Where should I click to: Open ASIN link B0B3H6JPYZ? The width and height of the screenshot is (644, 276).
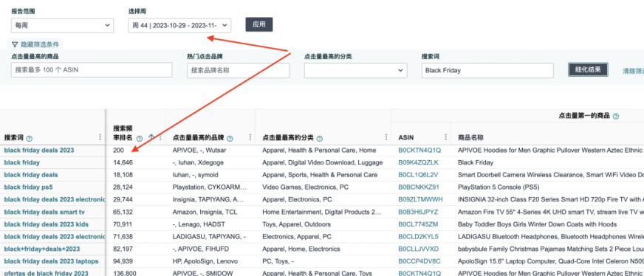(x=418, y=212)
